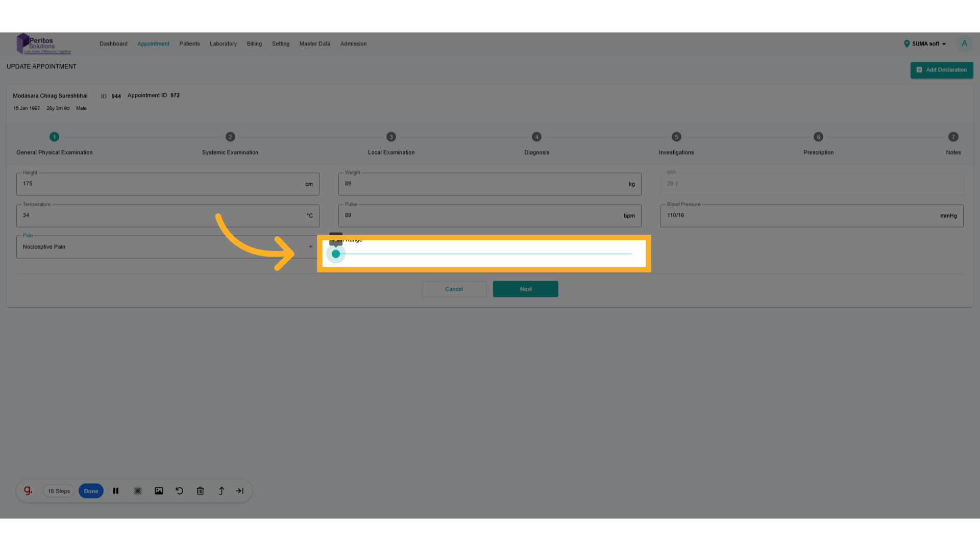
Task: Expand the SUMA soft location dropdown
Action: click(925, 44)
